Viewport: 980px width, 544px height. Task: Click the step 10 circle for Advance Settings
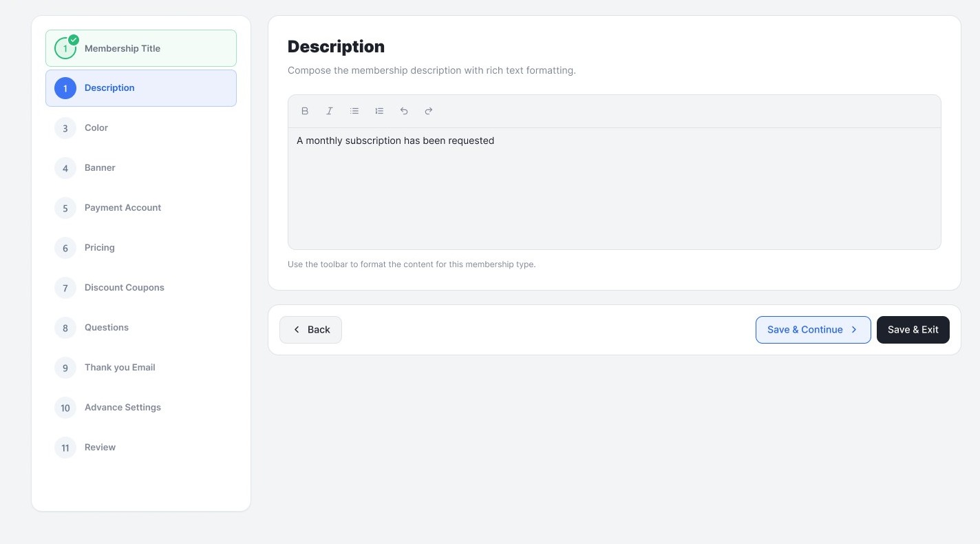[65, 408]
